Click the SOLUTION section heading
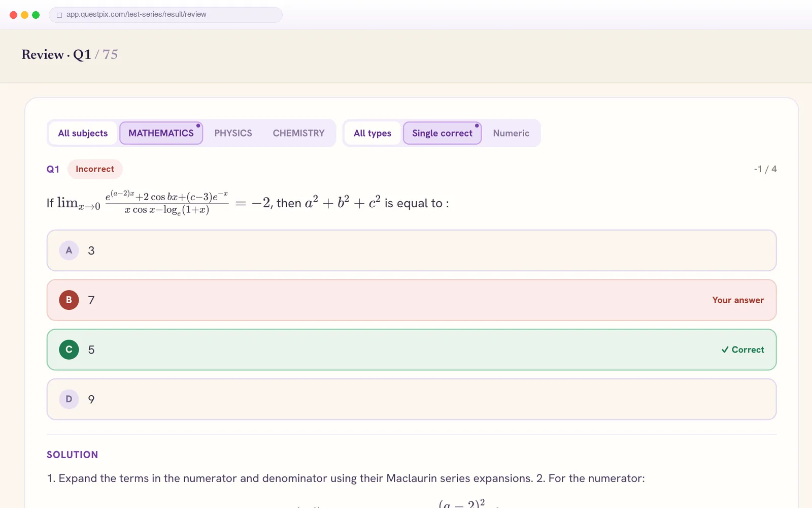The height and width of the screenshot is (508, 812). pyautogui.click(x=72, y=455)
